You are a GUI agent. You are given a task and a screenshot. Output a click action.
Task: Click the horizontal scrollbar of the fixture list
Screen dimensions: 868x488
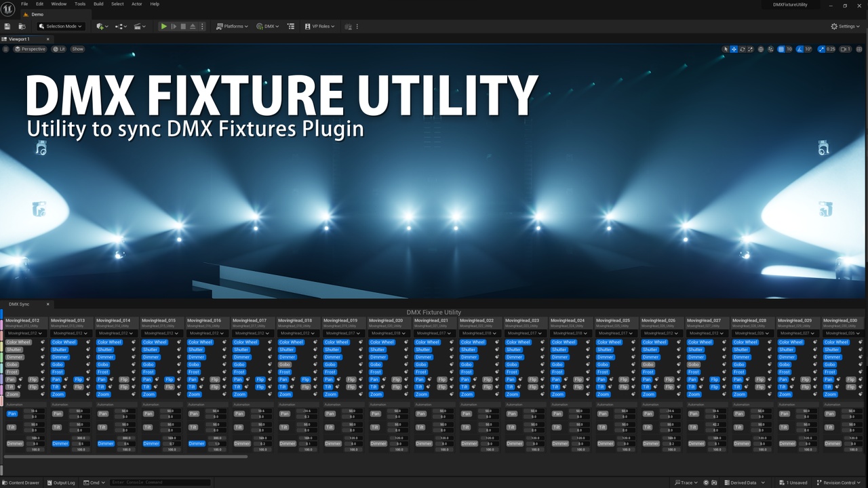[x=125, y=457]
